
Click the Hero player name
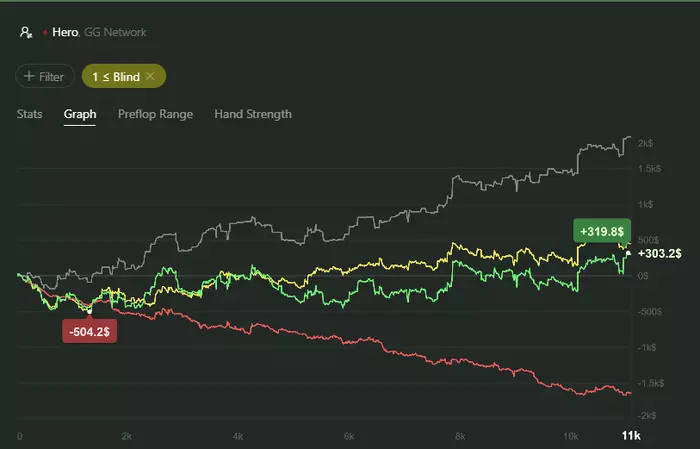(66, 32)
